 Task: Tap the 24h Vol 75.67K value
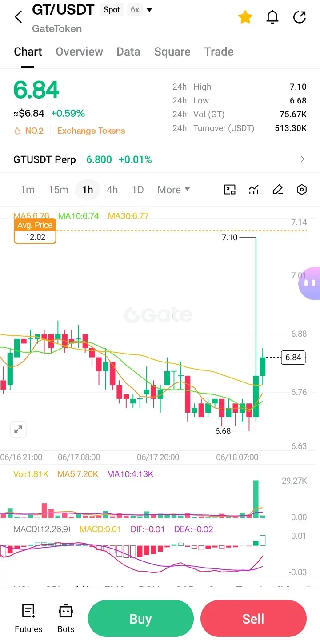pos(293,115)
